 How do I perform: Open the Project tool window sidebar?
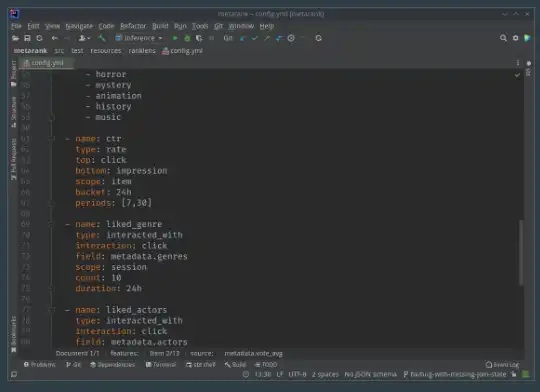point(14,73)
